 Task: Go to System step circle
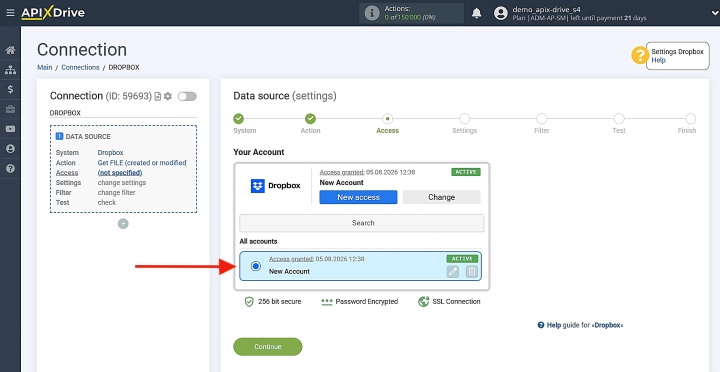(238, 119)
